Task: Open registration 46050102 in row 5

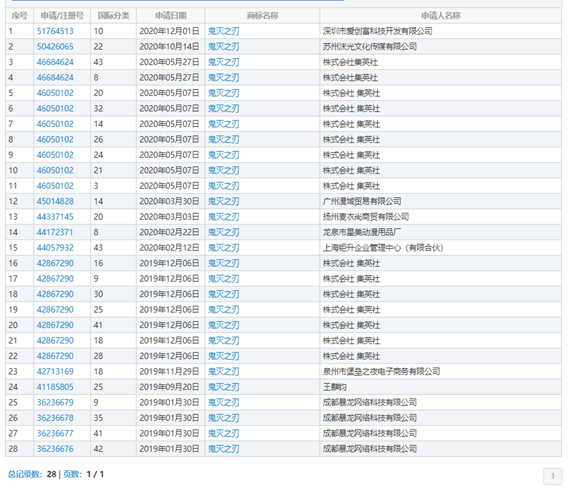Action: pos(55,93)
